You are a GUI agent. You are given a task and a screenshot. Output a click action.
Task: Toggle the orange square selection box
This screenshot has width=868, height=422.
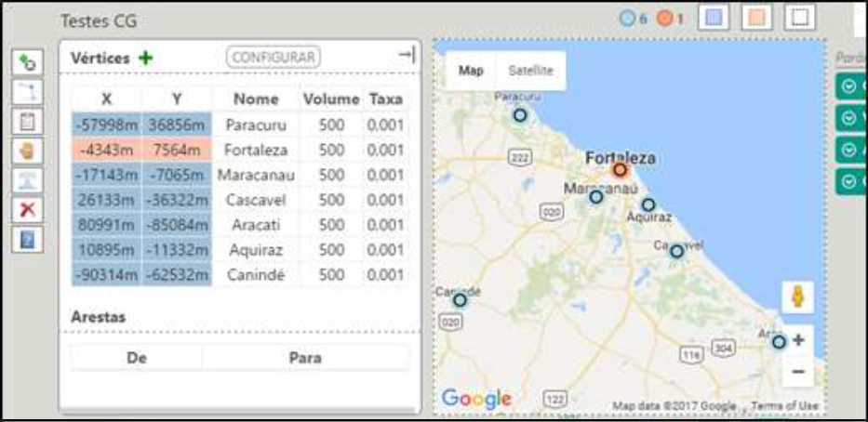(x=755, y=19)
